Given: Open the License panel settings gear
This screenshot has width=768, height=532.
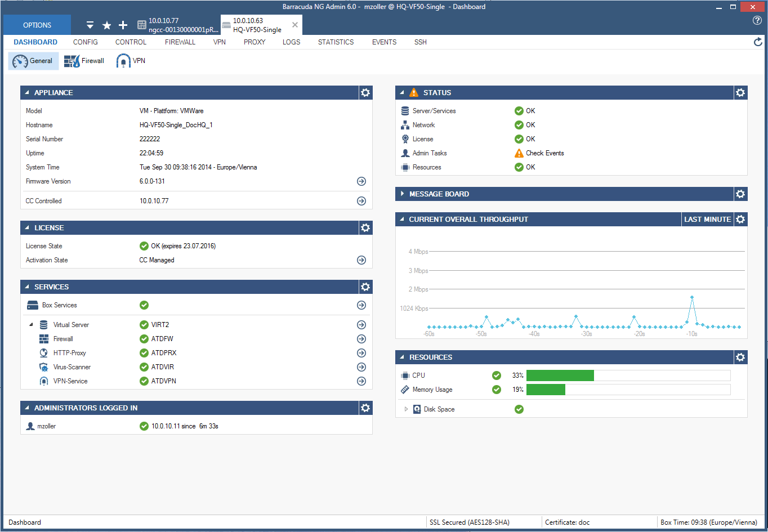Looking at the screenshot, I should pyautogui.click(x=365, y=228).
